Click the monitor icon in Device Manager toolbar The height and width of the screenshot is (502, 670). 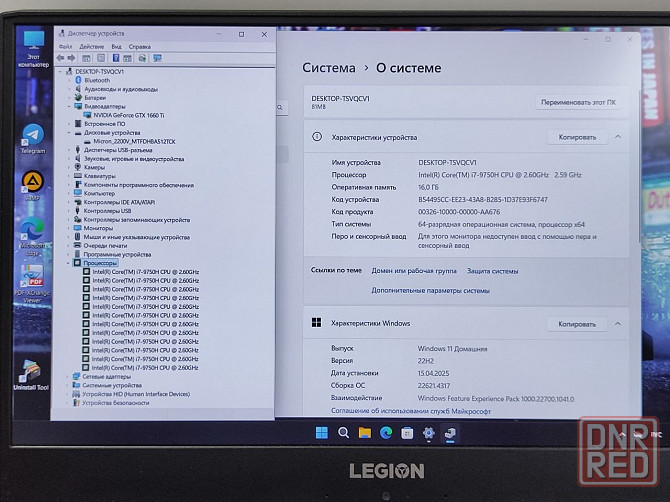157,58
